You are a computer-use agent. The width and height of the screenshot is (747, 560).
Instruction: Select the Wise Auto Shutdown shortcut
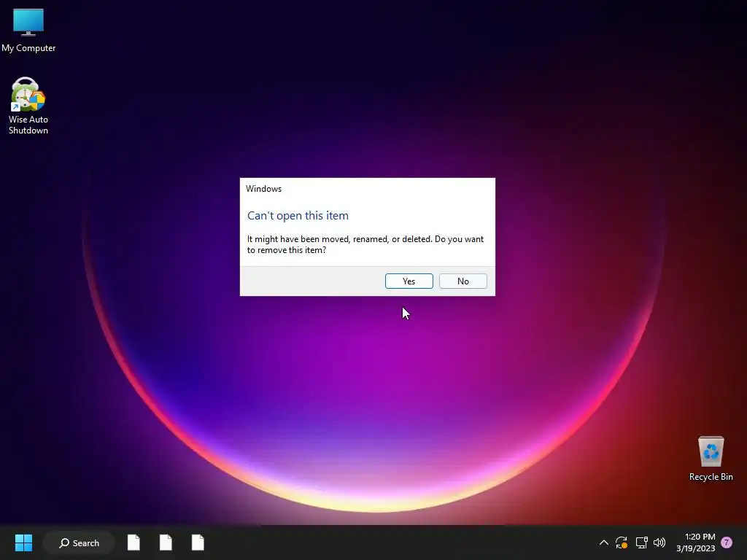[x=28, y=106]
